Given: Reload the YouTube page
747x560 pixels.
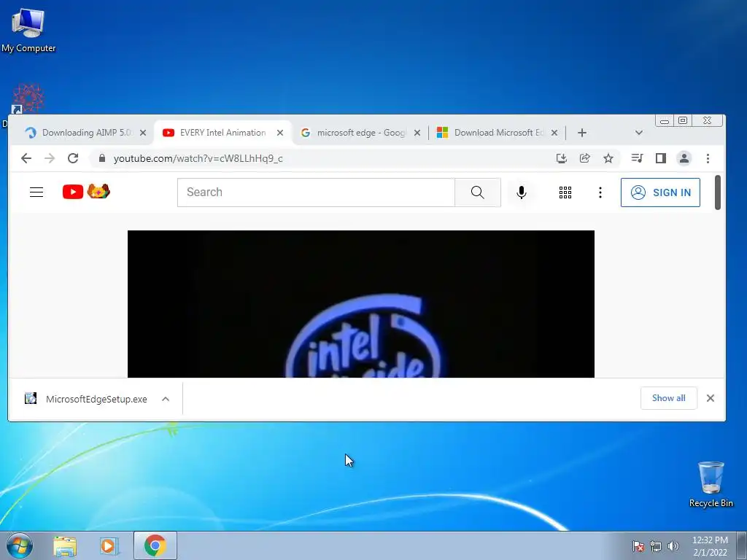Looking at the screenshot, I should pos(73,158).
